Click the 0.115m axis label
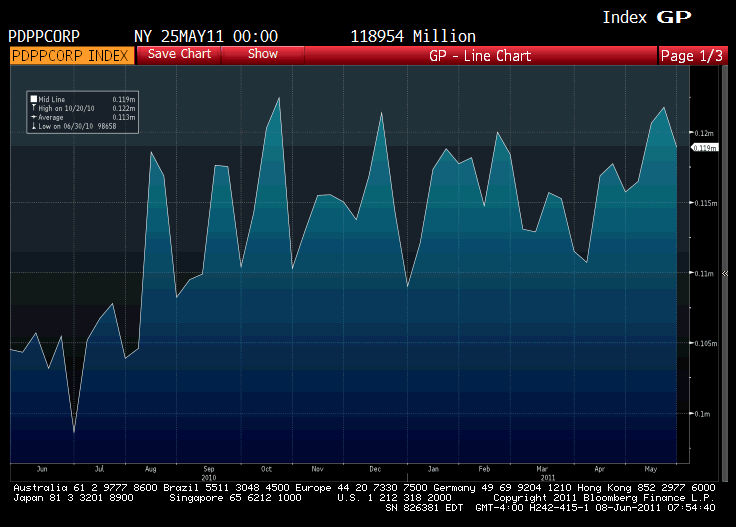The image size is (736, 527). click(705, 203)
